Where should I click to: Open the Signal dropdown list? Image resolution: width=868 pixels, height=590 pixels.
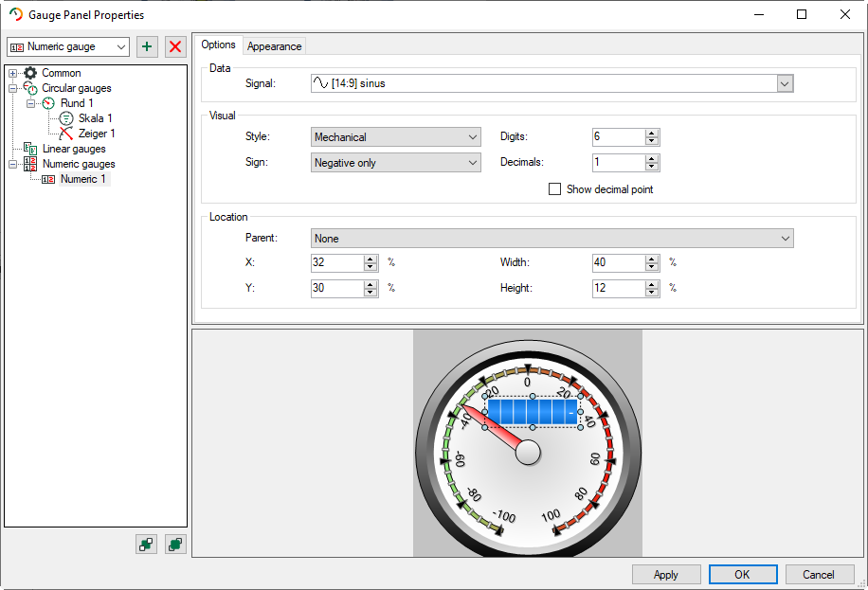pos(785,83)
